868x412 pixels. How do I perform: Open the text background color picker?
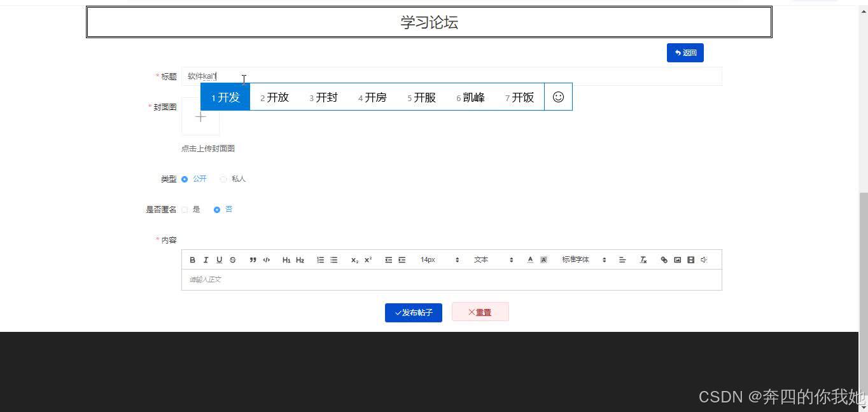pos(543,260)
